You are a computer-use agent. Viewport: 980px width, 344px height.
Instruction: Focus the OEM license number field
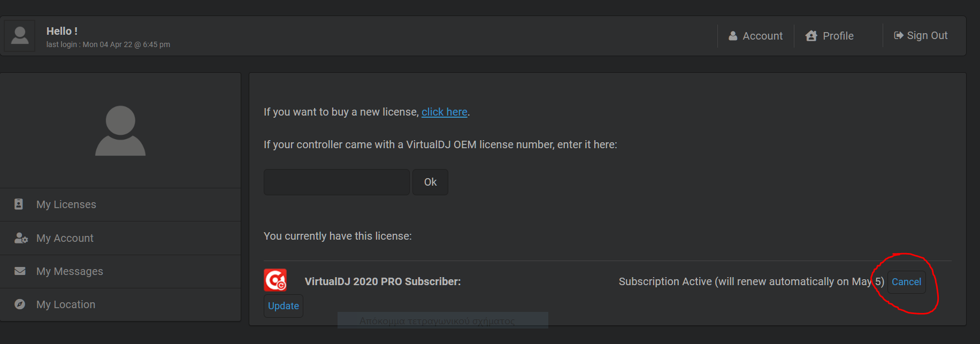click(x=336, y=182)
